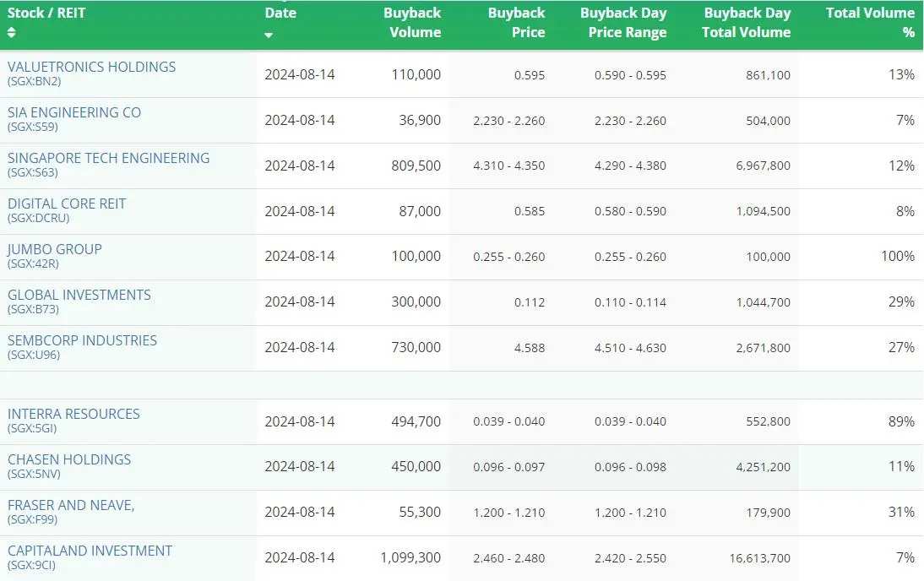Select the Date column header label

[x=280, y=13]
